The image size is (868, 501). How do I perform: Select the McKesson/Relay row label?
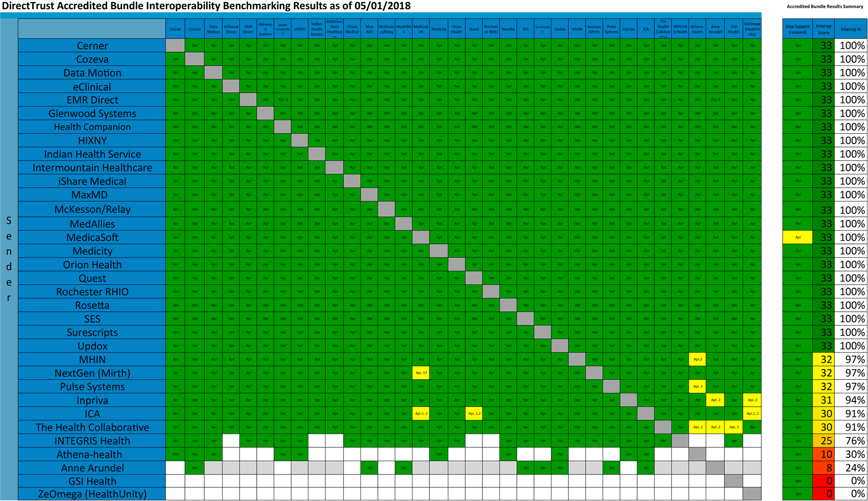(92, 209)
